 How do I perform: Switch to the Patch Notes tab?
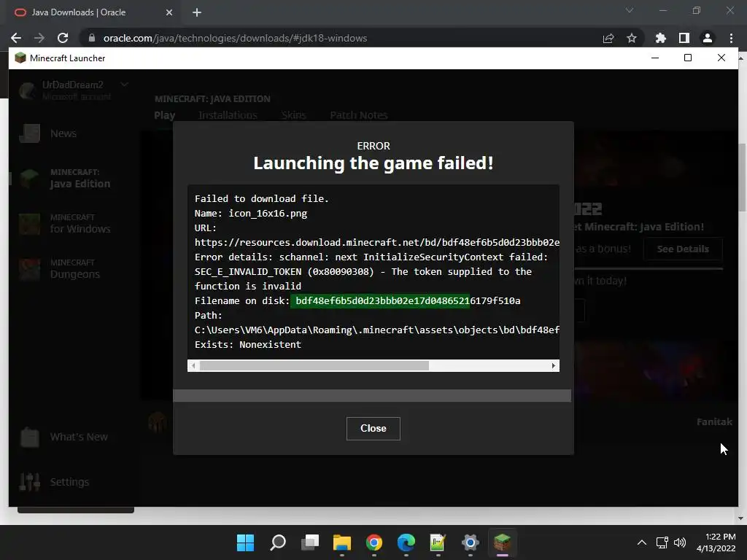click(359, 115)
